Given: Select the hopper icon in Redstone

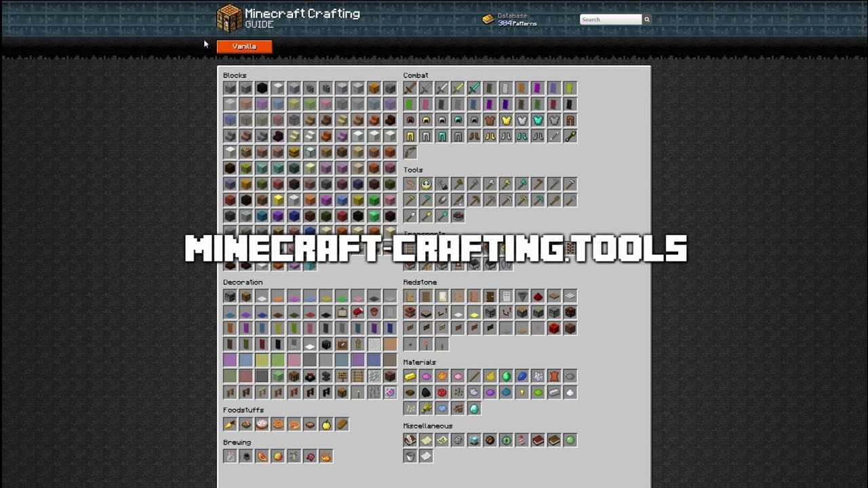Looking at the screenshot, I should point(522,296).
